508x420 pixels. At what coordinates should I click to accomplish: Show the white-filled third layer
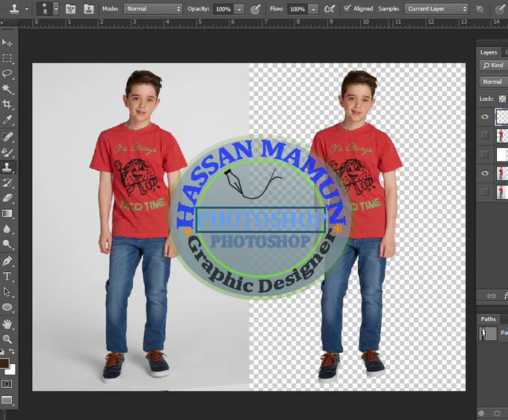pyautogui.click(x=485, y=154)
